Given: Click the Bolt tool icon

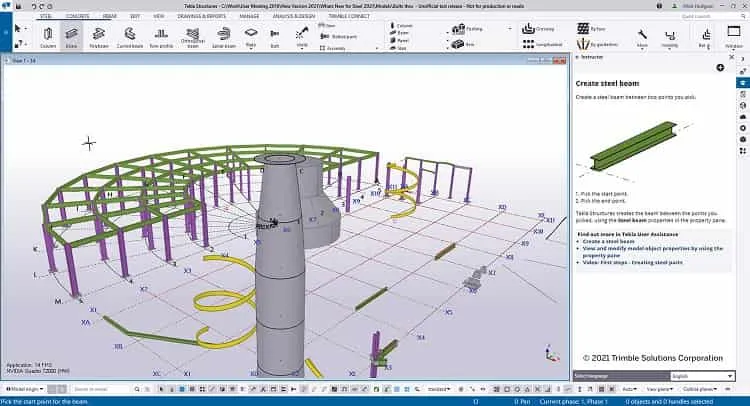Looking at the screenshot, I should tap(275, 36).
